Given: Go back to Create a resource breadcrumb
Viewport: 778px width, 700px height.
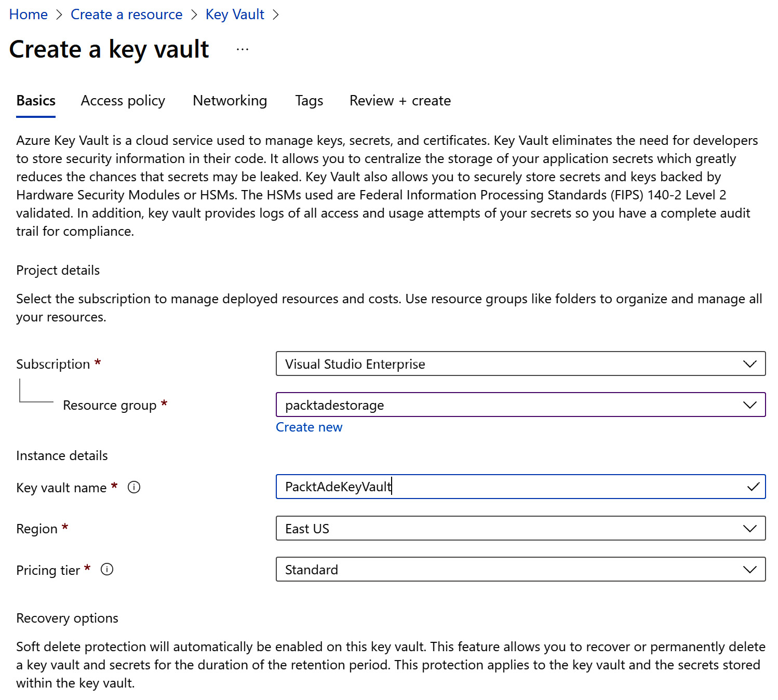Looking at the screenshot, I should tap(126, 15).
